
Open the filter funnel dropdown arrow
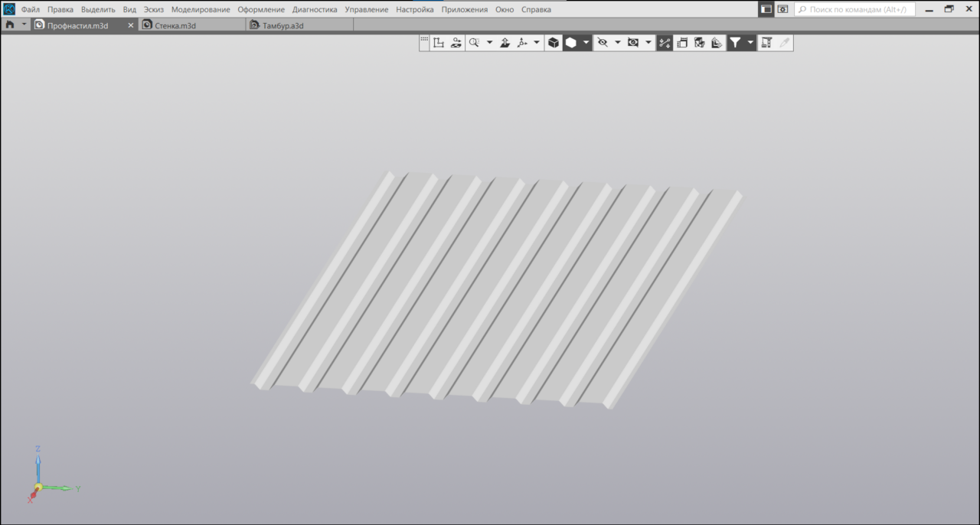[x=750, y=43]
